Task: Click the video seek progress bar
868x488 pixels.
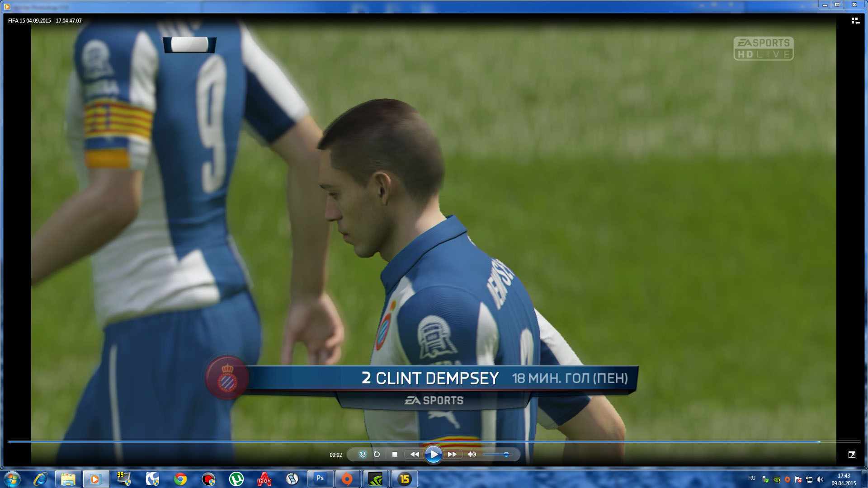Action: click(x=434, y=441)
